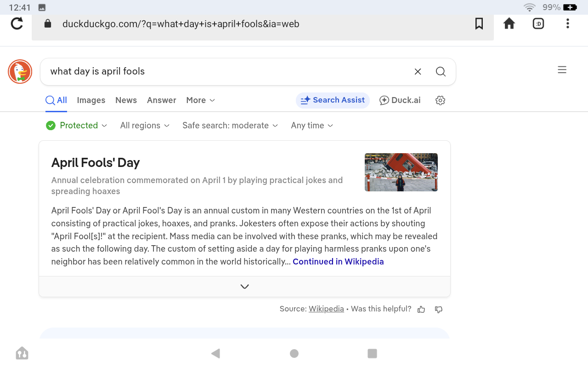The image size is (588, 368).
Task: Mark answer unhelpful with thumbs down
Action: [x=439, y=310]
